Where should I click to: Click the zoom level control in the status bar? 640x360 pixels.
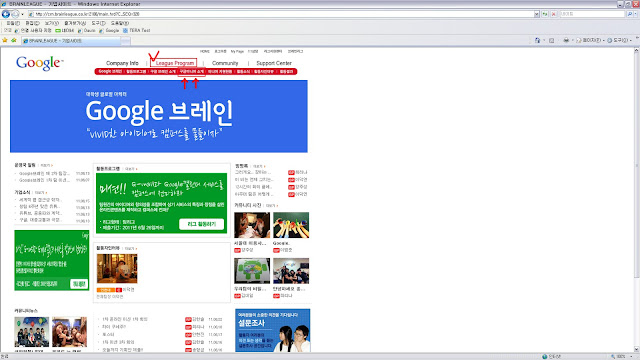(x=622, y=356)
